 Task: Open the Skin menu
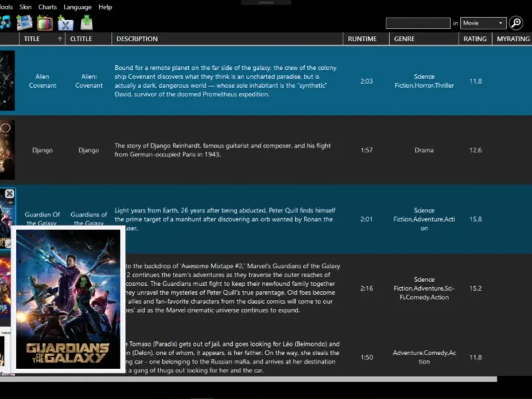click(x=25, y=7)
